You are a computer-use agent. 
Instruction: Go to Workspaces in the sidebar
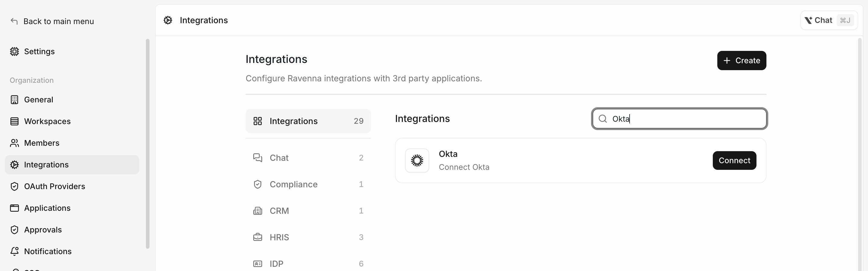click(x=72, y=121)
